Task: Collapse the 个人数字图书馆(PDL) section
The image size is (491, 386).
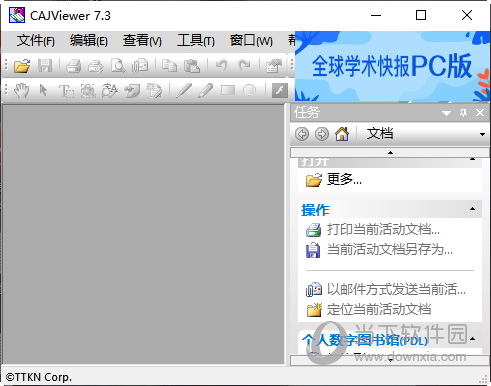Action: point(472,339)
